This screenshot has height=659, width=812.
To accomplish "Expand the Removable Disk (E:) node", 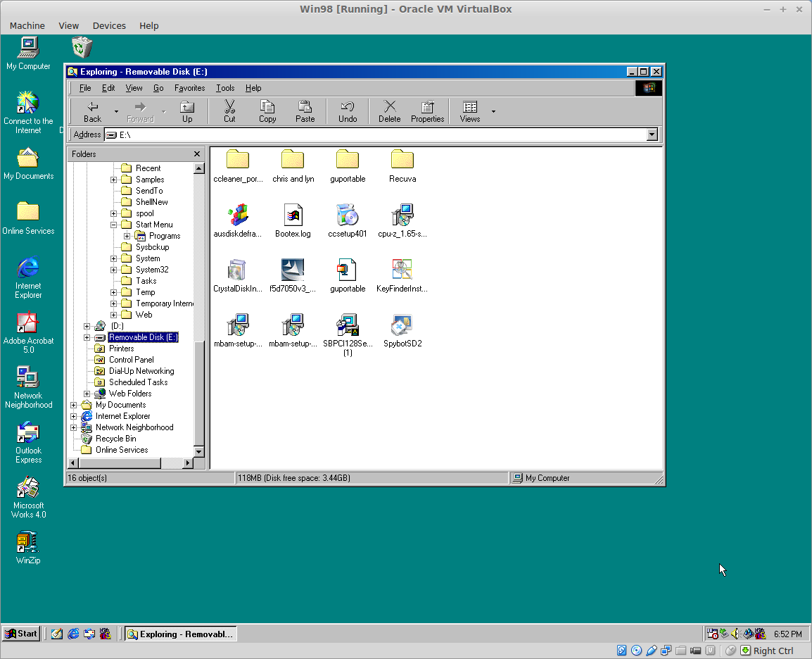I will [87, 338].
